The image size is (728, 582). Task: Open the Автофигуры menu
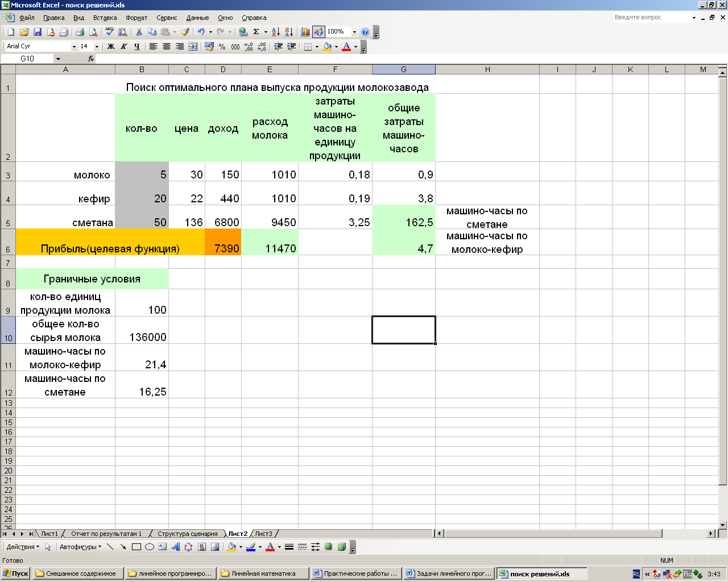[x=80, y=547]
